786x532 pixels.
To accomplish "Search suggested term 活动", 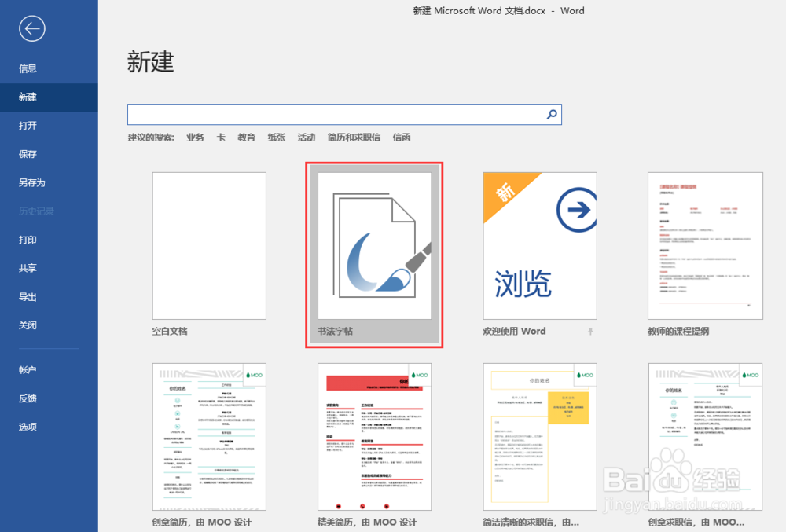I will pyautogui.click(x=307, y=138).
